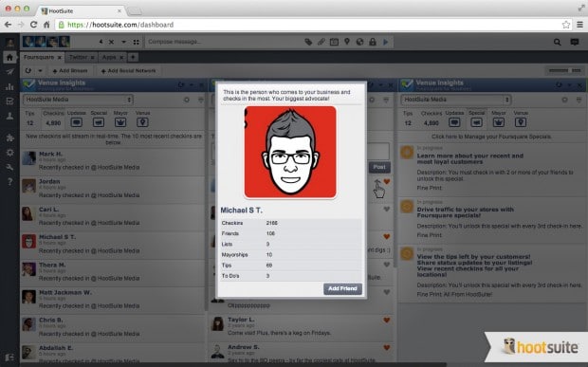Click the Updates icon in right Venue Insights
Screen dimensions: 588x367
tap(454, 122)
